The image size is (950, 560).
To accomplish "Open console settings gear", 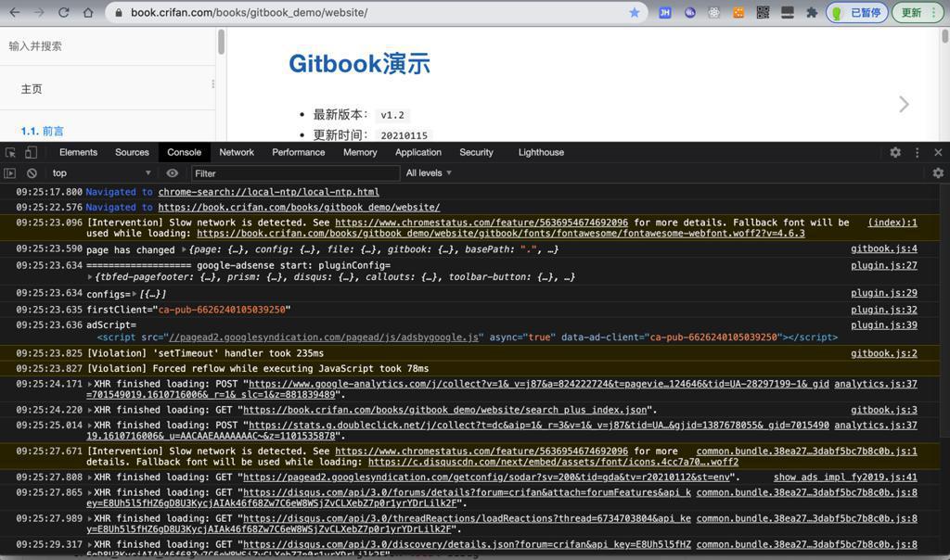I will pyautogui.click(x=938, y=173).
